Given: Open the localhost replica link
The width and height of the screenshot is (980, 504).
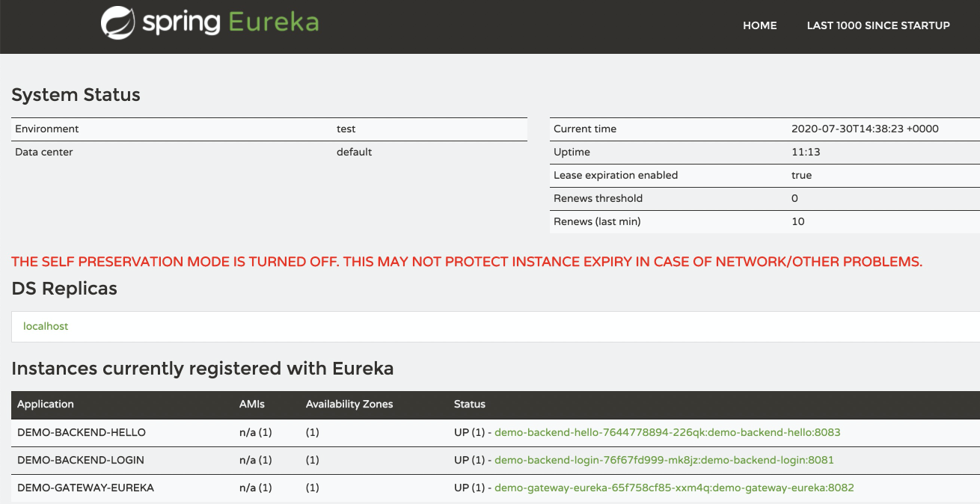Looking at the screenshot, I should [x=46, y=326].
